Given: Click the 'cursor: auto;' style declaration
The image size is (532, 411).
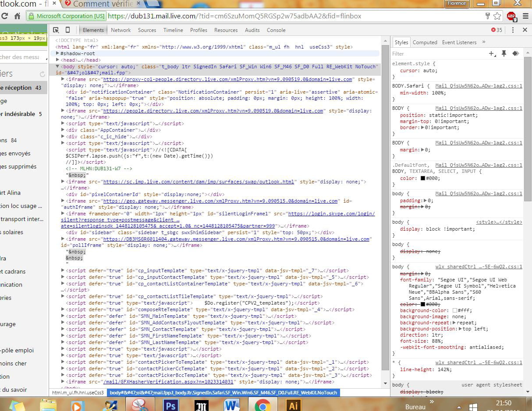Looking at the screenshot, I should point(419,70).
